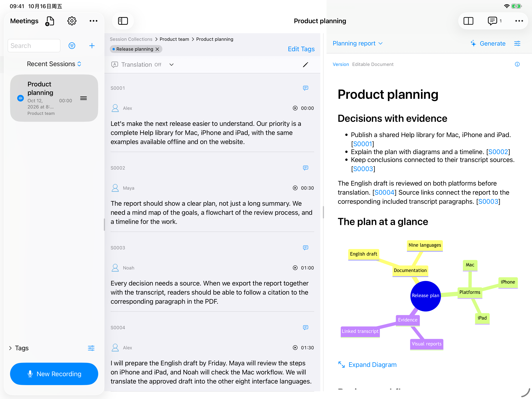The width and height of the screenshot is (532, 399).
Task: Click Release plan node in mind map
Action: click(x=425, y=296)
